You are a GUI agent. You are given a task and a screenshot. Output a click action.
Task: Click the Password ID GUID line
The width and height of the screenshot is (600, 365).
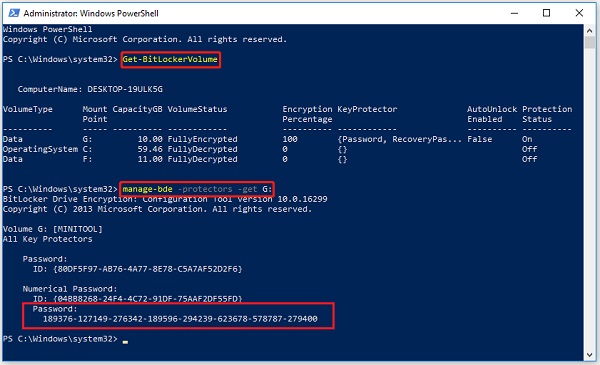[138, 269]
